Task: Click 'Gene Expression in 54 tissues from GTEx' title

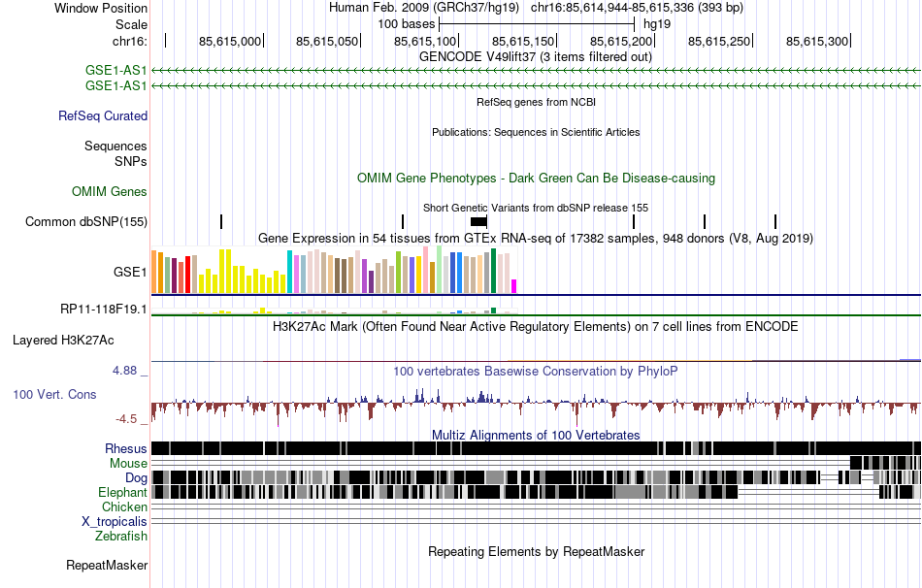Action: (x=536, y=238)
